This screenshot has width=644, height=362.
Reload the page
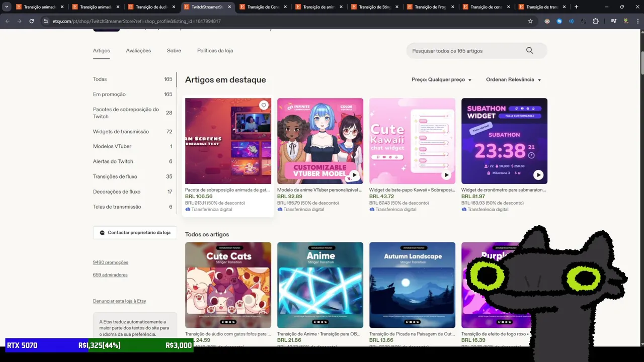click(32, 21)
